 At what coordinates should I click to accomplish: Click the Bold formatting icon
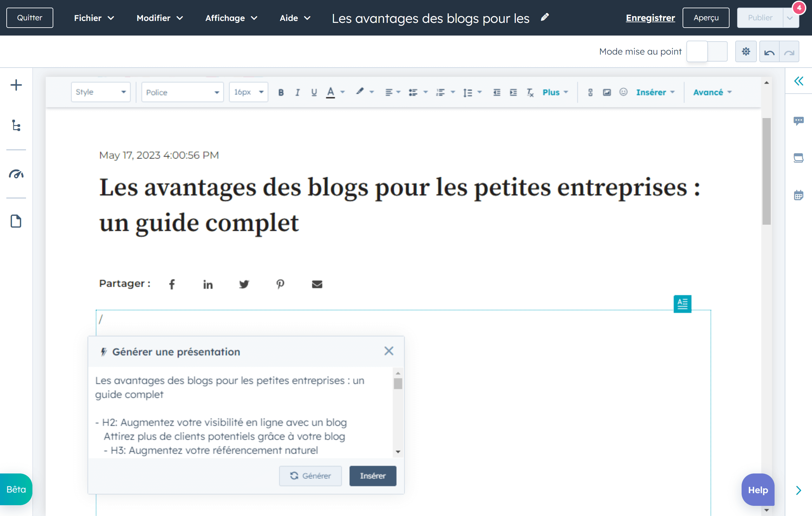point(281,92)
